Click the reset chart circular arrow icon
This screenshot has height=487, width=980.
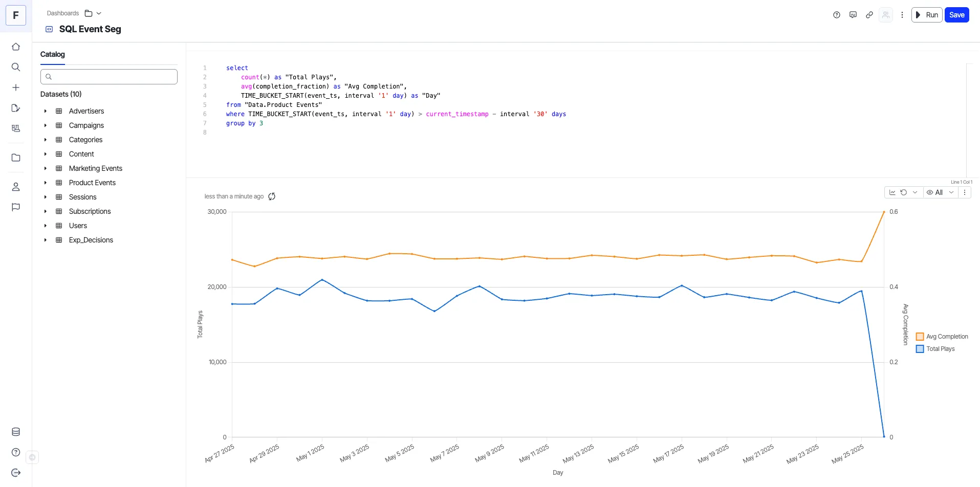click(x=904, y=192)
